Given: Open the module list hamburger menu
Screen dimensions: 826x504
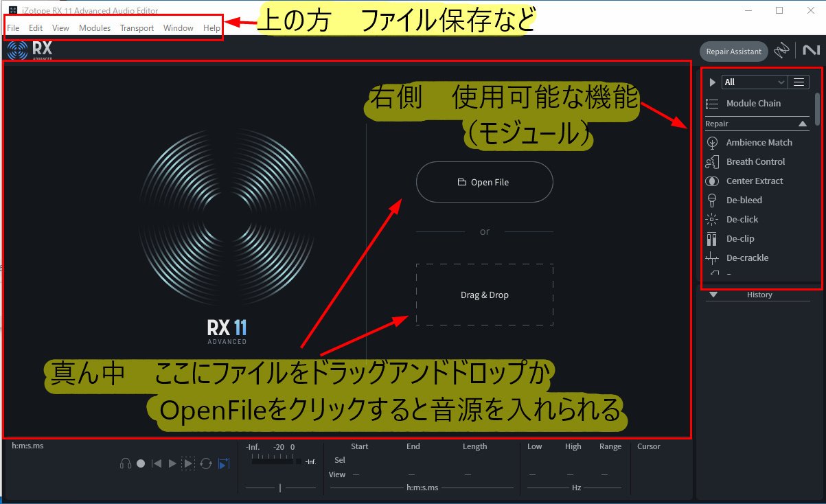Looking at the screenshot, I should [x=799, y=82].
